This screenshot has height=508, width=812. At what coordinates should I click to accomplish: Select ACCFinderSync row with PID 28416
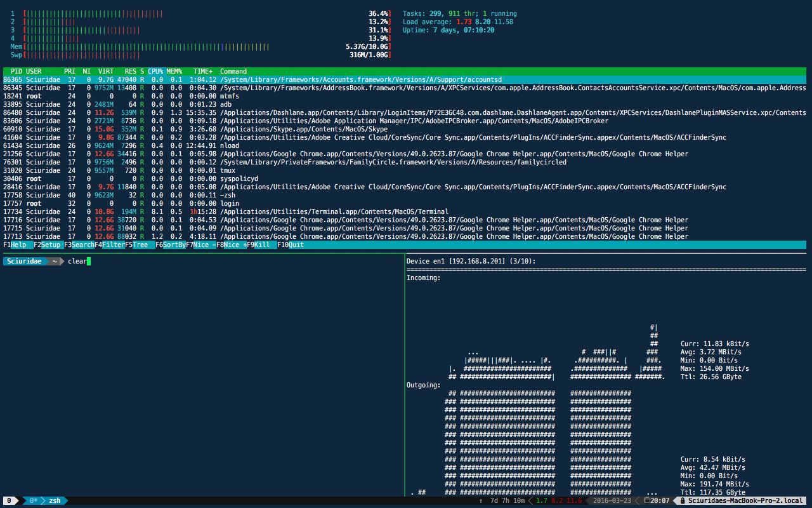tap(405, 187)
